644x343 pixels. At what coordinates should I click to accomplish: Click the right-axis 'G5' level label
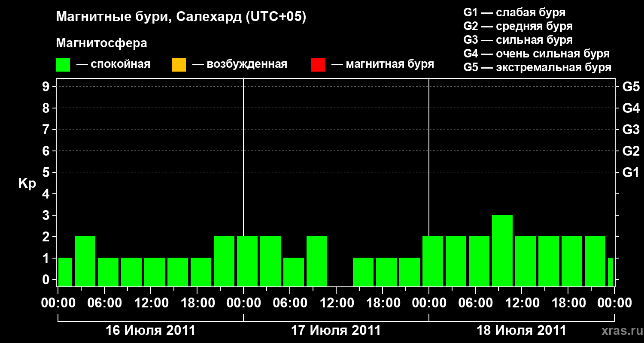tap(631, 87)
